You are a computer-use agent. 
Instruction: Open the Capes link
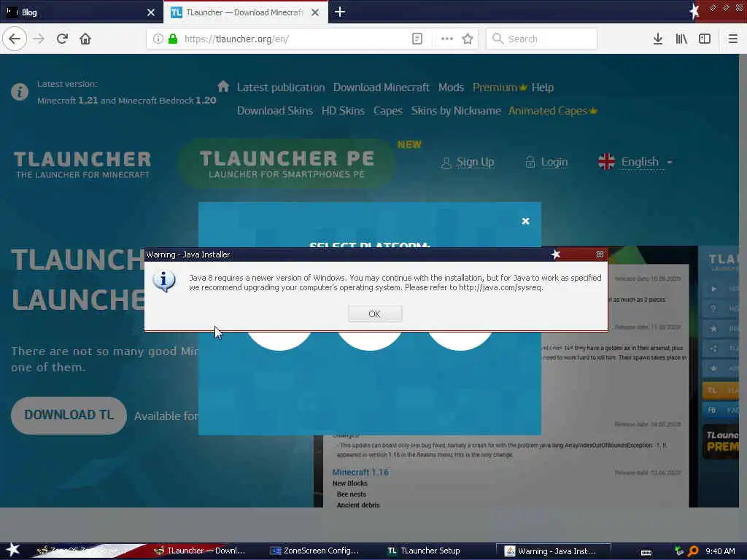click(388, 111)
